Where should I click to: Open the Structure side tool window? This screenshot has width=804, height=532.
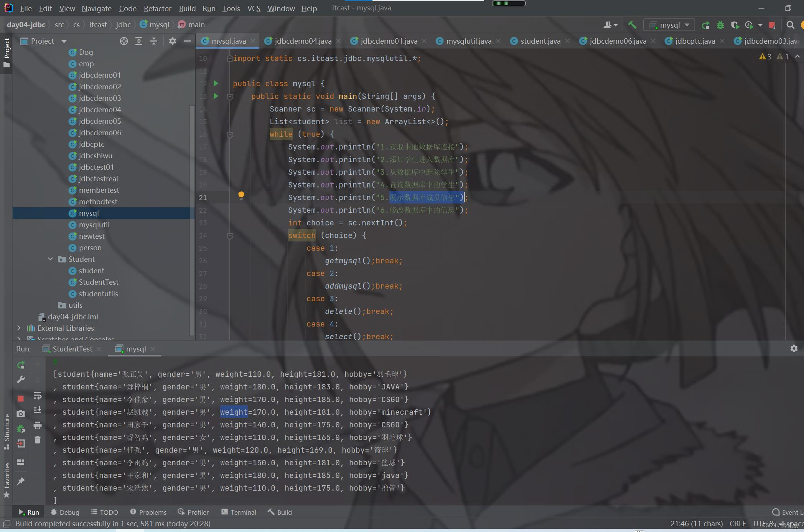point(7,432)
